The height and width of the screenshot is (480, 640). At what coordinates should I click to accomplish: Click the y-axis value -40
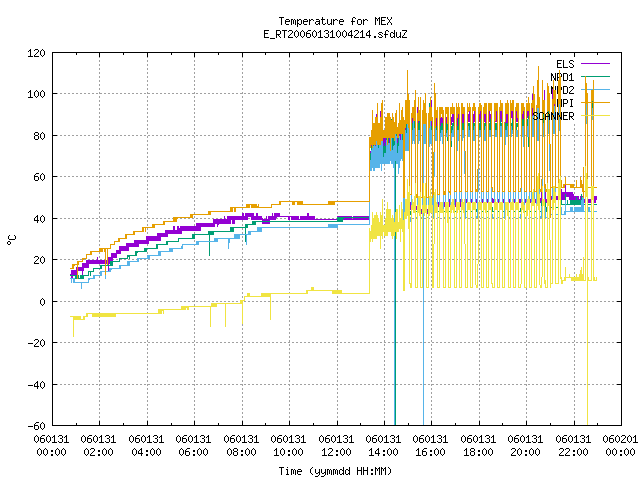click(x=36, y=385)
